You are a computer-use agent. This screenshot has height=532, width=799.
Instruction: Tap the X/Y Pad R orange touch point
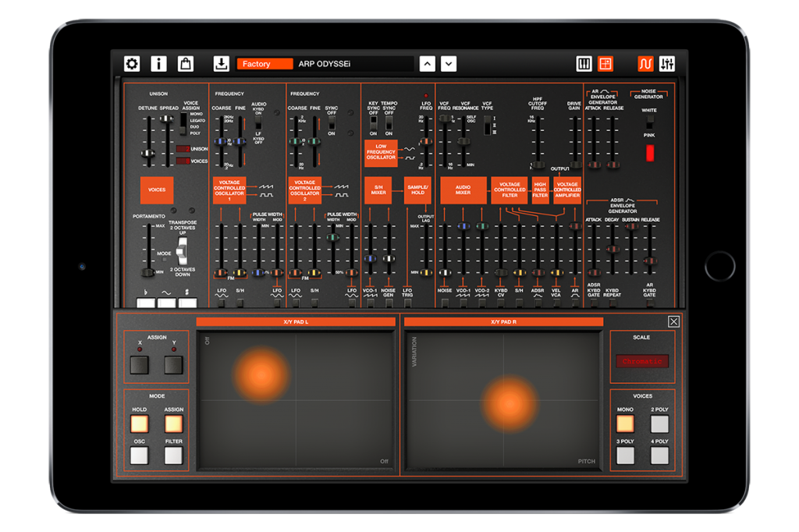point(509,405)
